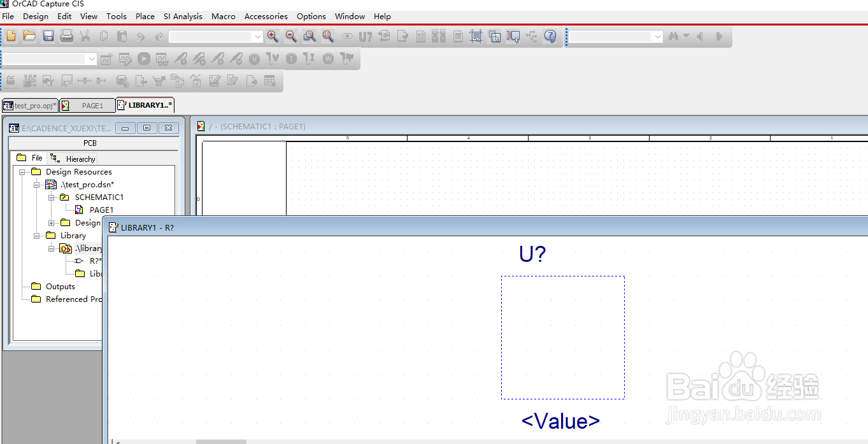Click the Cut scissors icon
The width and height of the screenshot is (868, 444).
(85, 36)
